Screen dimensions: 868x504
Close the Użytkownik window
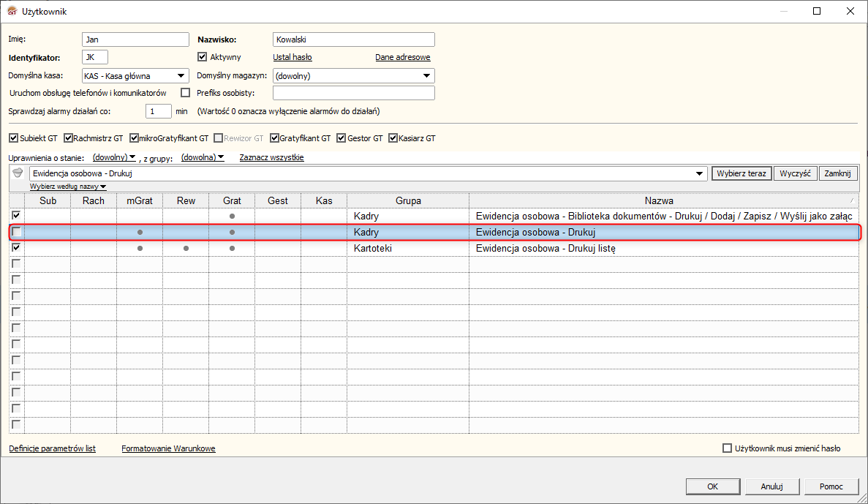pos(850,11)
